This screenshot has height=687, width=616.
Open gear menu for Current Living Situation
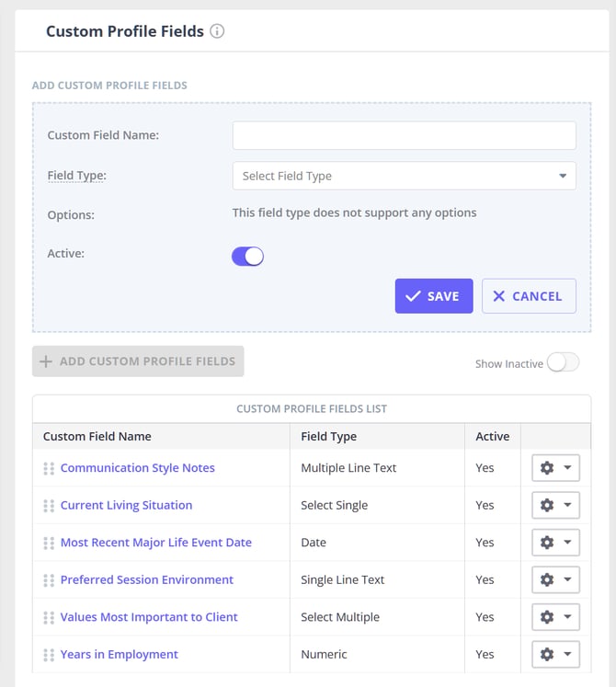tap(555, 506)
